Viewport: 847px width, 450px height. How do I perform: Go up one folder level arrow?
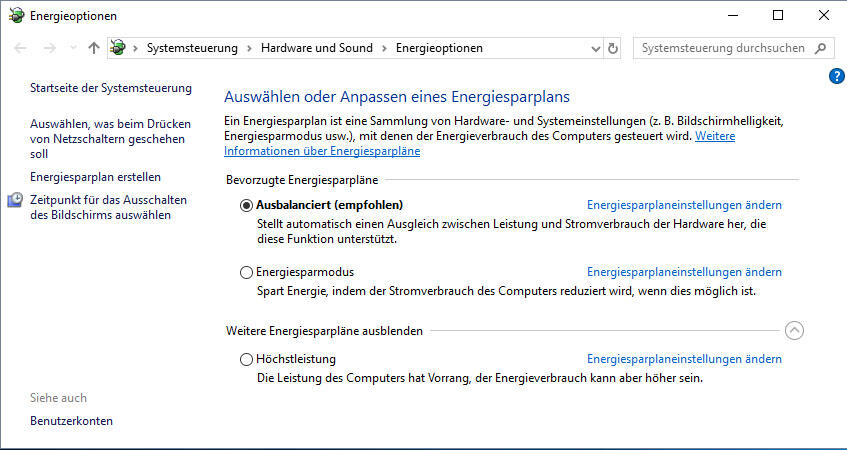tap(93, 48)
